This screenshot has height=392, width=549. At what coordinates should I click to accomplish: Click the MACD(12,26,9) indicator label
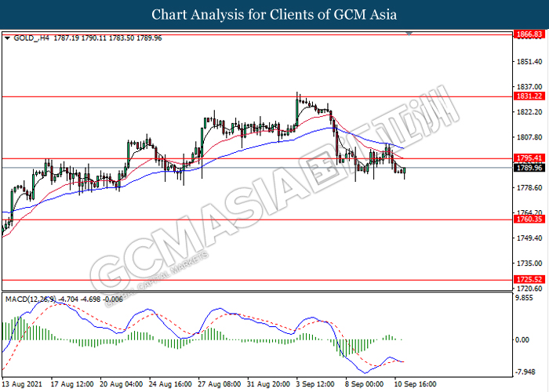31,299
